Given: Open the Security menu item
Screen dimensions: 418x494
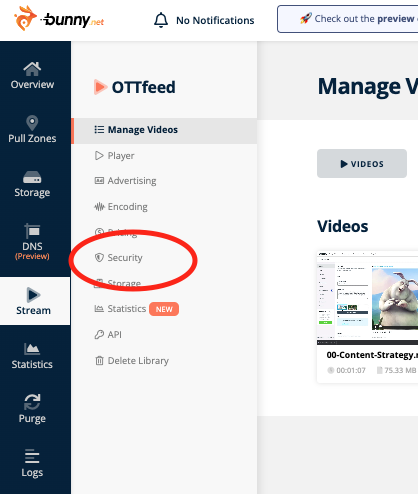Looking at the screenshot, I should 118,258.
